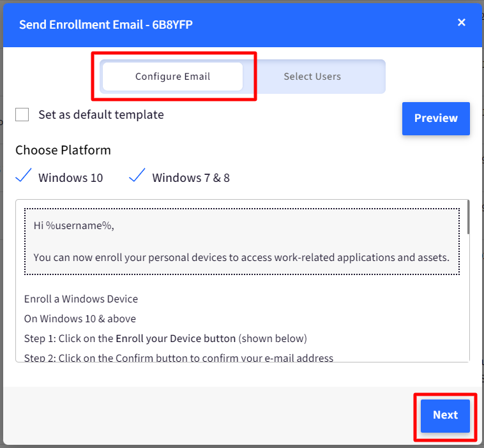Viewport: 484px width, 448px height.
Task: Click the Step 2 Confirm button instruction line
Action: click(x=179, y=358)
